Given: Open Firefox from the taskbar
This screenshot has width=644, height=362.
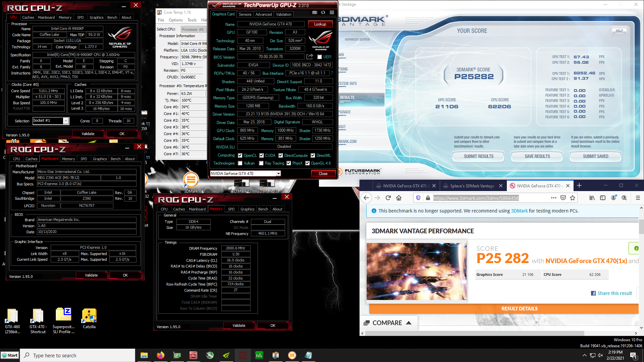Looking at the screenshot, I should point(161,355).
